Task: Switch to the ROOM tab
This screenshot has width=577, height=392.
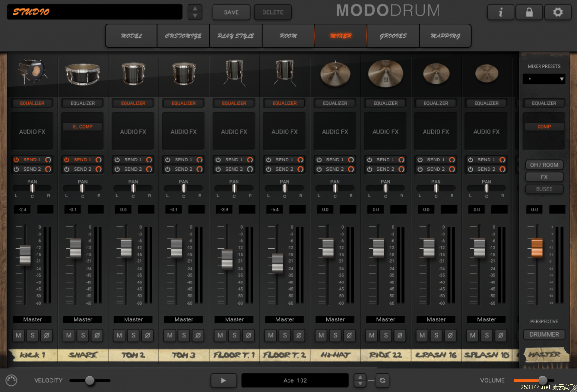Action: tap(288, 36)
